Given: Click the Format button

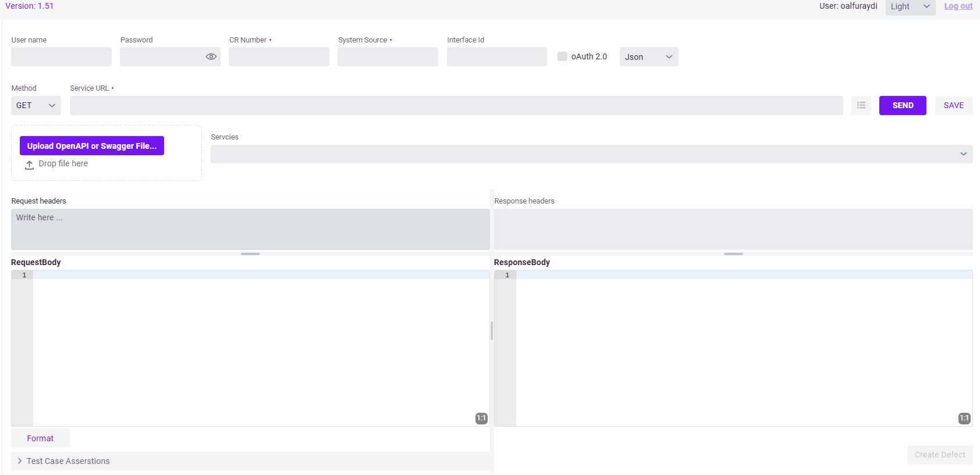Looking at the screenshot, I should (x=40, y=438).
